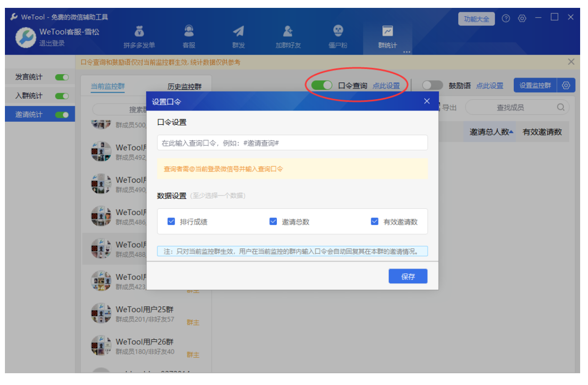The width and height of the screenshot is (588, 385).
Task: Sort by 邀请总人数 column header
Action: [x=490, y=132]
